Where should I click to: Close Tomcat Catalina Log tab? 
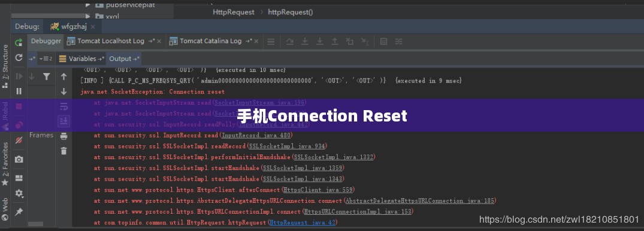click(256, 41)
